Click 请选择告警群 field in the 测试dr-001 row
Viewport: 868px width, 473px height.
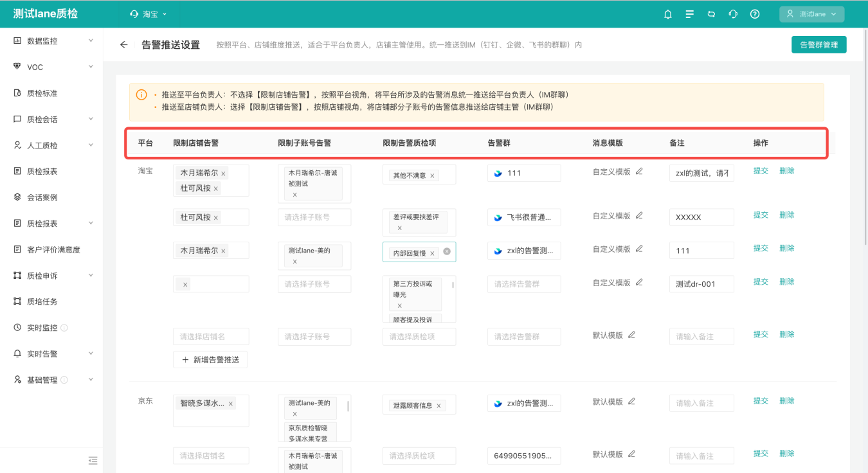point(524,284)
